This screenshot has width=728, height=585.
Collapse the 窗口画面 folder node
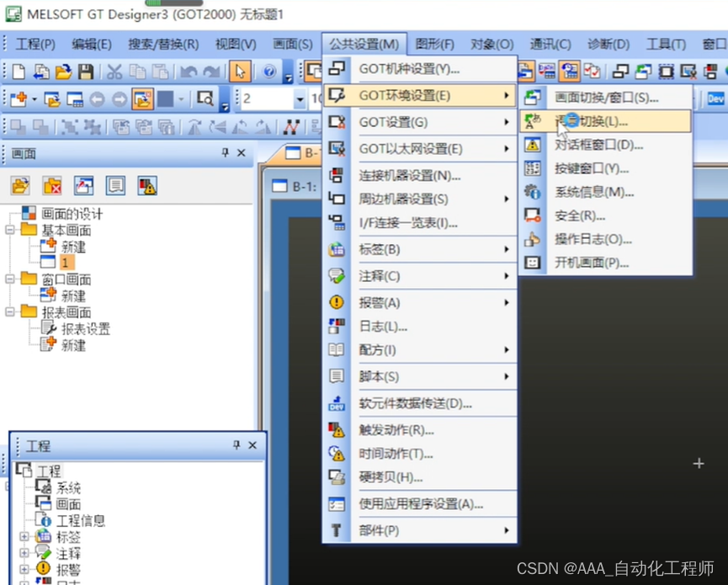click(x=10, y=279)
